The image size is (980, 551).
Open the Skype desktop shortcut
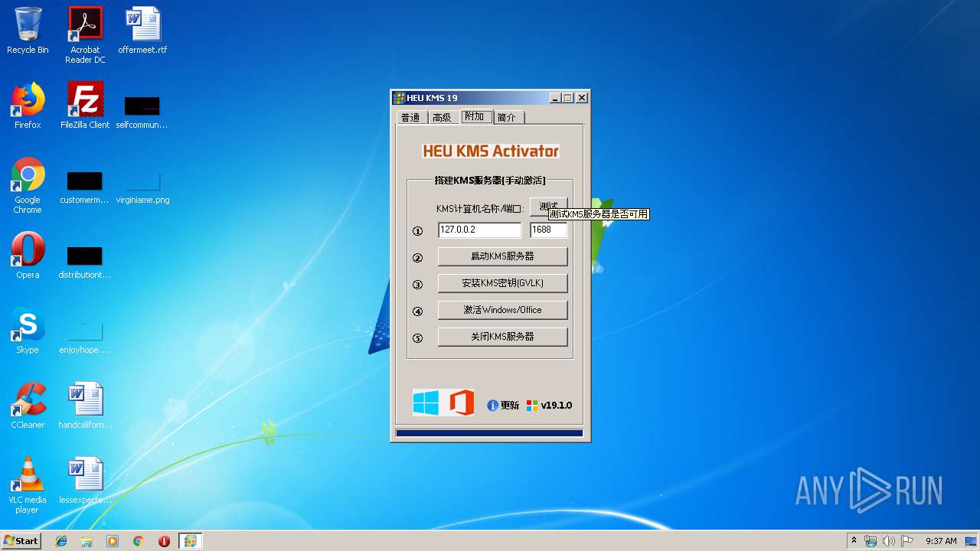coord(28,331)
